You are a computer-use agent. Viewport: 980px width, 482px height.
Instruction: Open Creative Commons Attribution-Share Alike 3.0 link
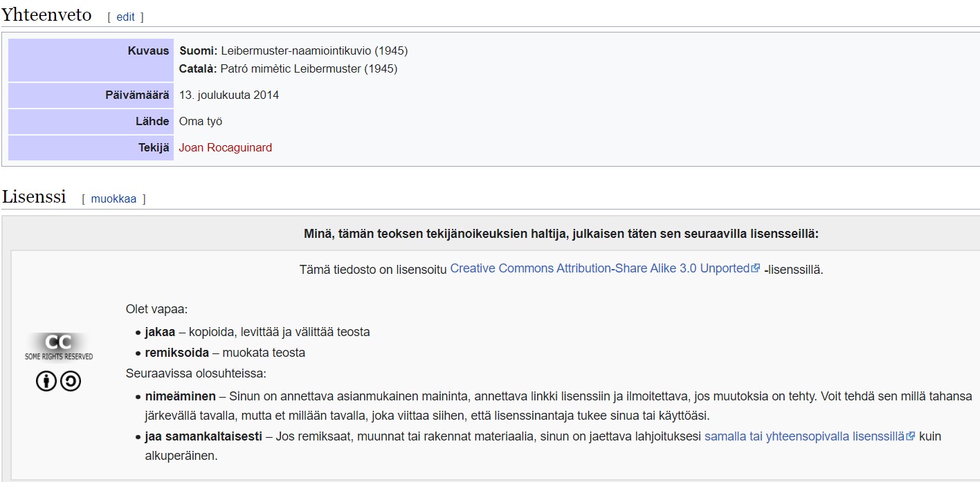tap(599, 268)
